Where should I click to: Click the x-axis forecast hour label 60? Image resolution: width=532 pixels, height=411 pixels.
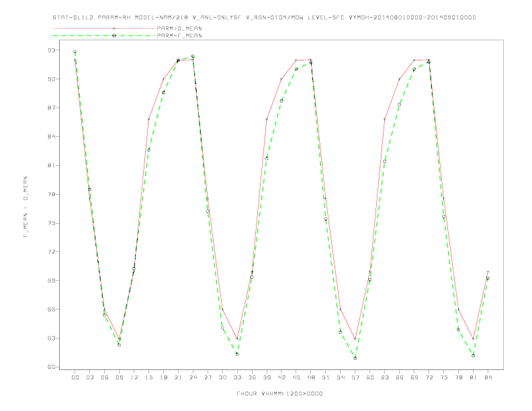point(370,377)
